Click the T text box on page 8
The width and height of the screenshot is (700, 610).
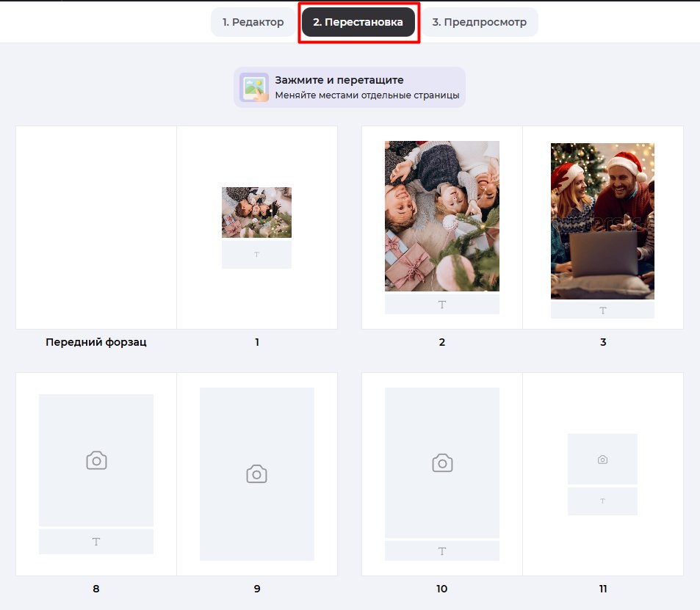tap(95, 541)
